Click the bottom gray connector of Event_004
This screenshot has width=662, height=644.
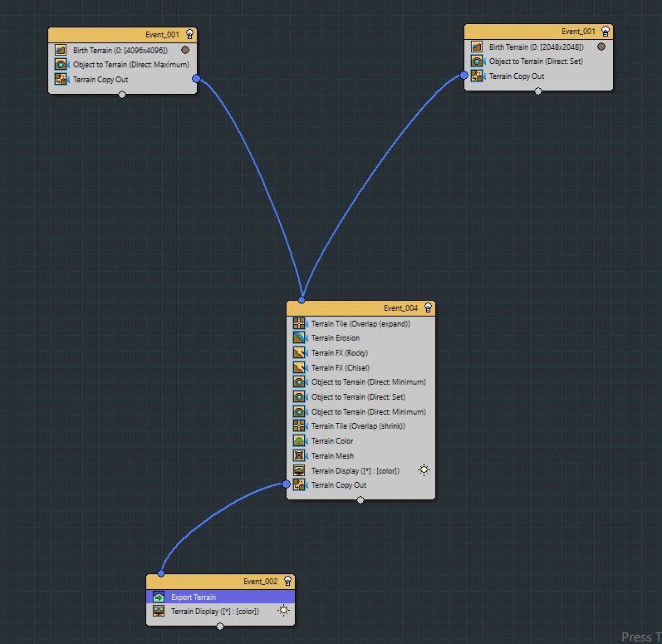[x=360, y=500]
